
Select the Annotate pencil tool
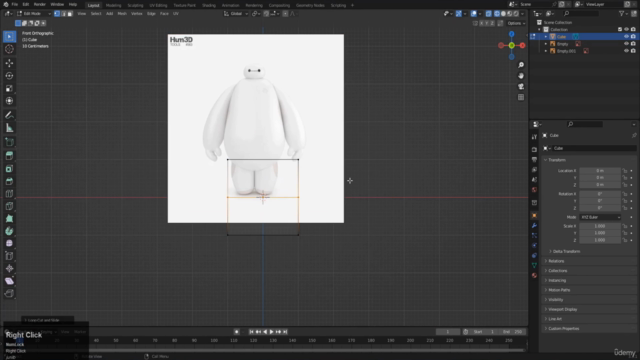click(9, 116)
